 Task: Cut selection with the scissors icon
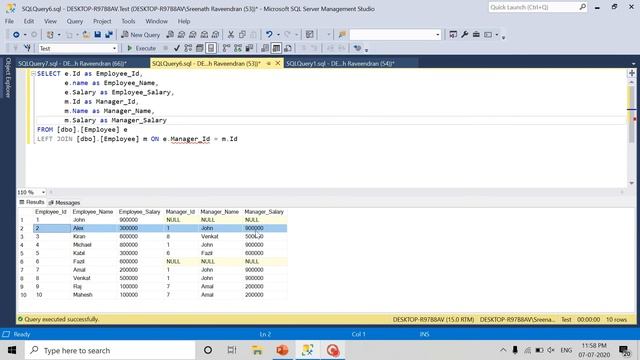pos(231,35)
